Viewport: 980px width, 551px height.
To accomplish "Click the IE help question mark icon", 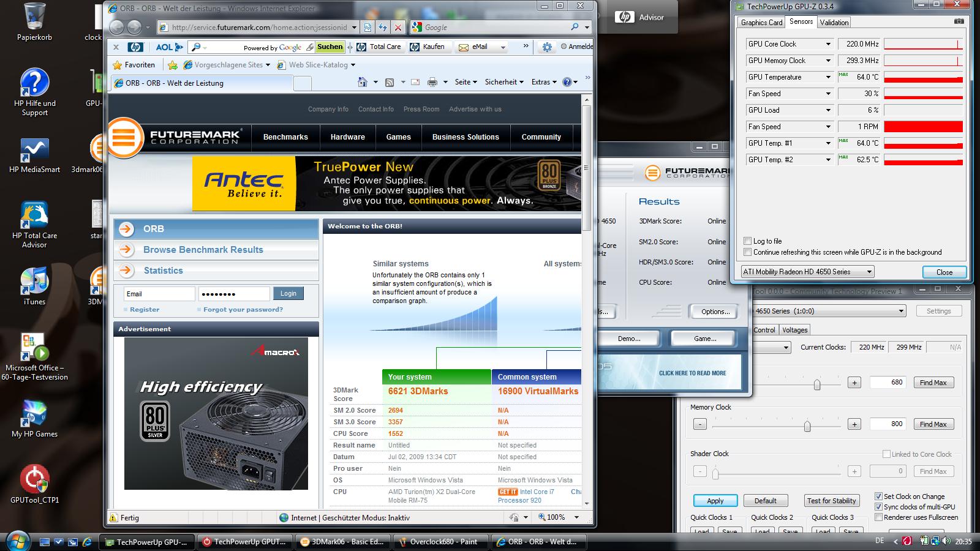I will [567, 82].
